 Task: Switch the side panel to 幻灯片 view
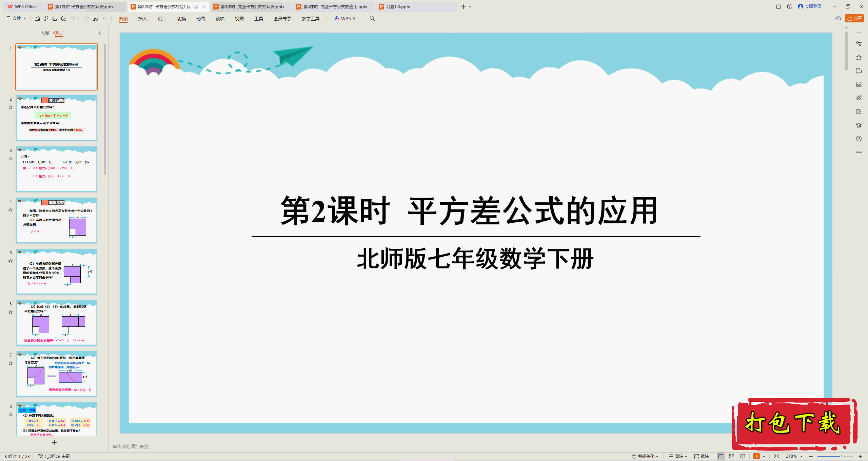point(59,33)
